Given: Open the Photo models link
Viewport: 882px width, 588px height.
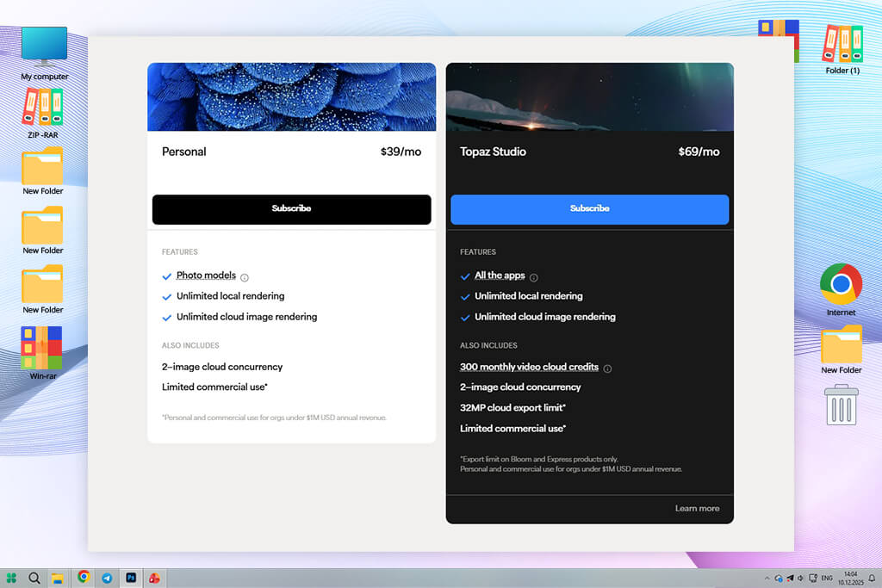Looking at the screenshot, I should pyautogui.click(x=206, y=275).
